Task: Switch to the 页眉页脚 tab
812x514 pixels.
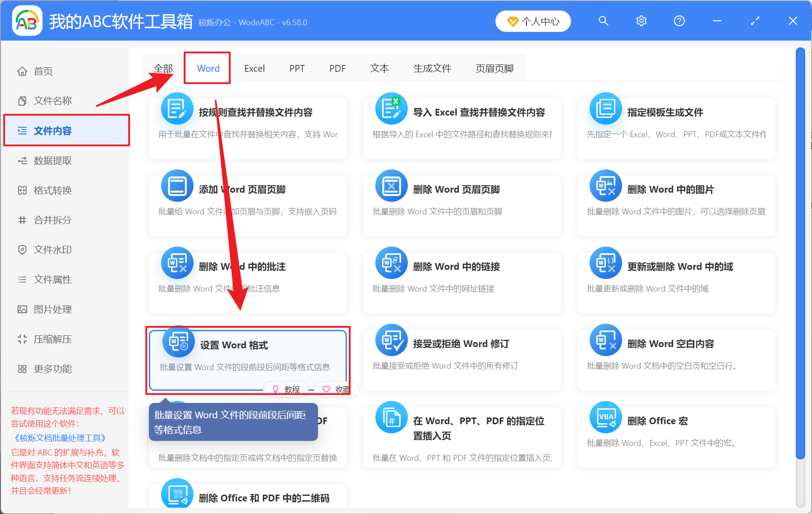Action: coord(494,68)
